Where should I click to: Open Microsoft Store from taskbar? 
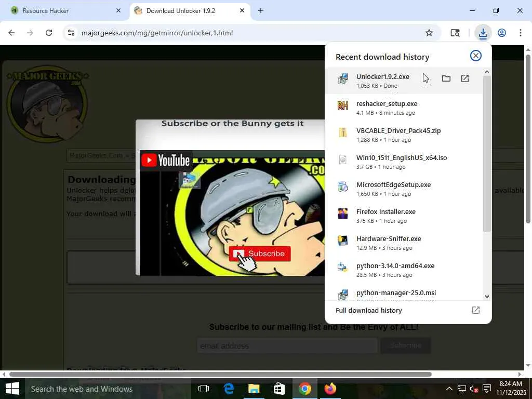click(x=279, y=389)
